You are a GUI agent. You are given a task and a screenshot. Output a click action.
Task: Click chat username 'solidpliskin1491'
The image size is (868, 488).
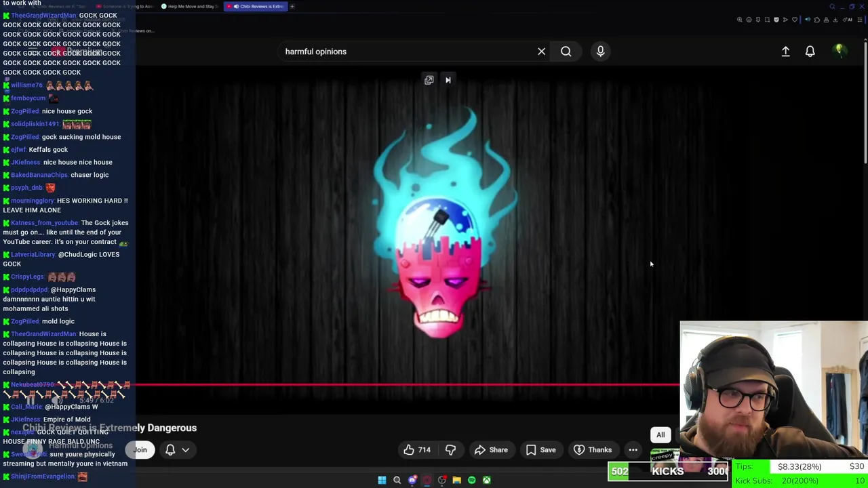pos(35,124)
